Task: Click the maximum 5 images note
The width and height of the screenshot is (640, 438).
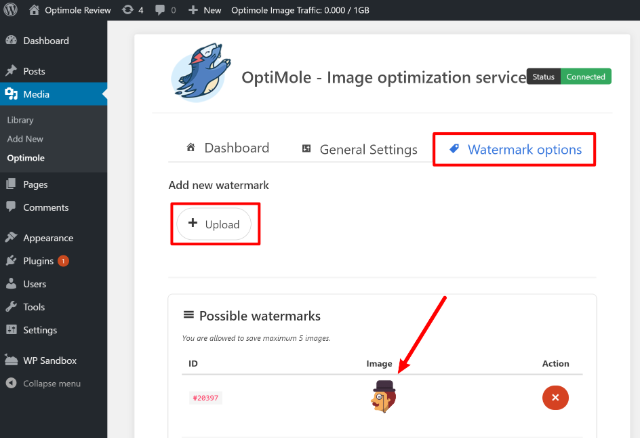Action: point(256,338)
